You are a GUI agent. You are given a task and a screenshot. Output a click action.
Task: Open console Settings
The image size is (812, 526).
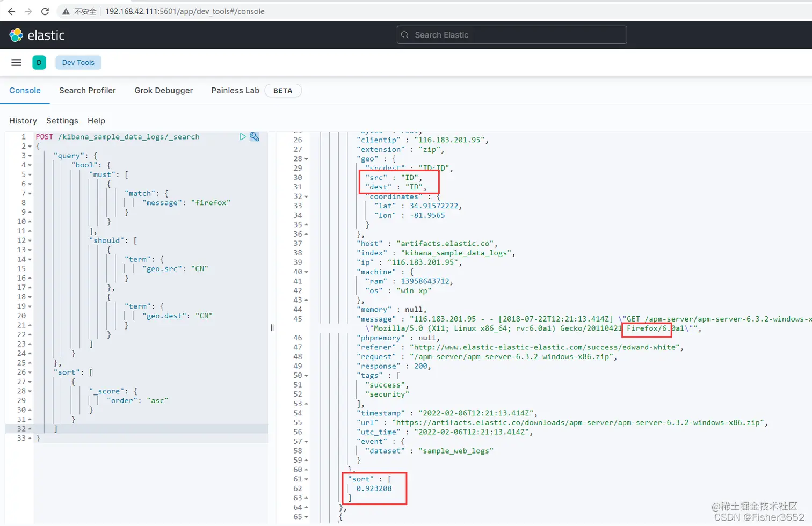coord(62,121)
